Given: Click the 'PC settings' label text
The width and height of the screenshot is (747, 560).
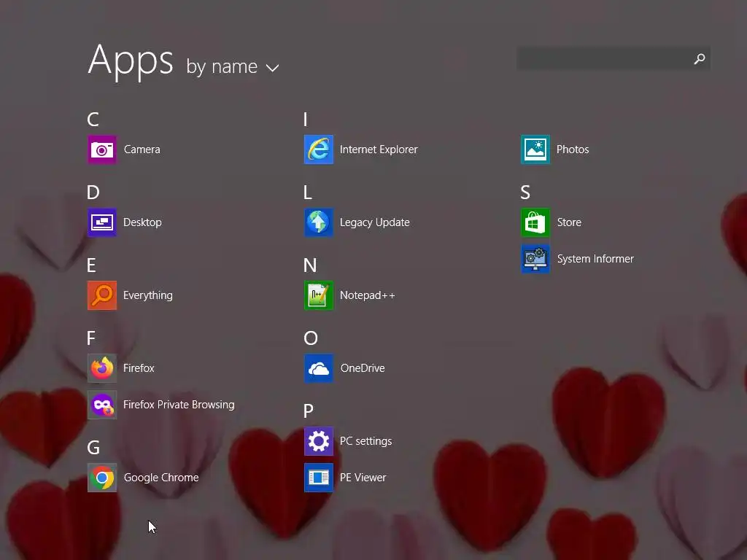Looking at the screenshot, I should (366, 441).
